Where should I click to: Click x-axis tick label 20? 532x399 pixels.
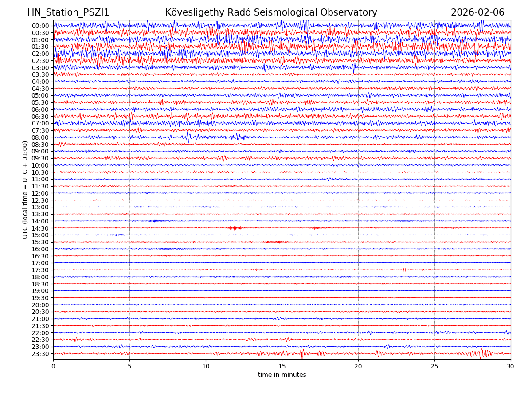[x=358, y=367]
